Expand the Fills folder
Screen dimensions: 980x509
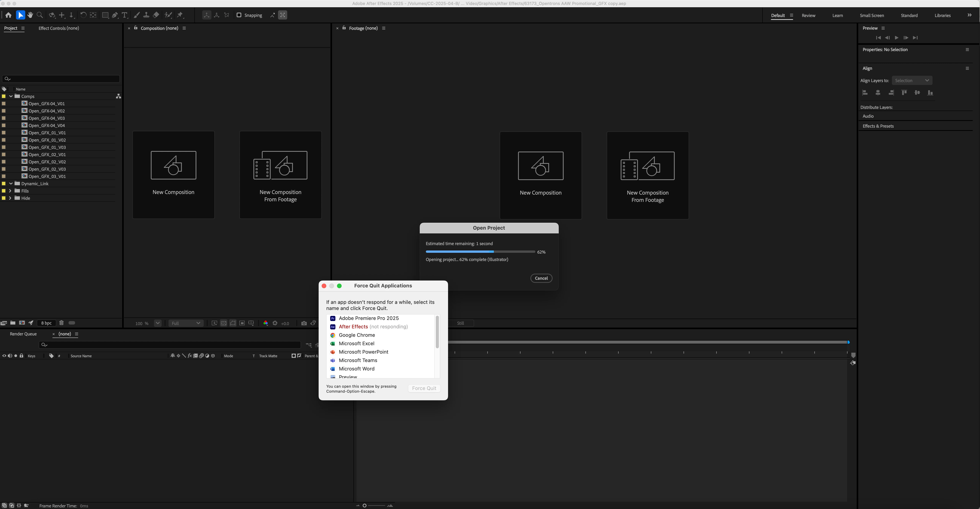coord(10,191)
